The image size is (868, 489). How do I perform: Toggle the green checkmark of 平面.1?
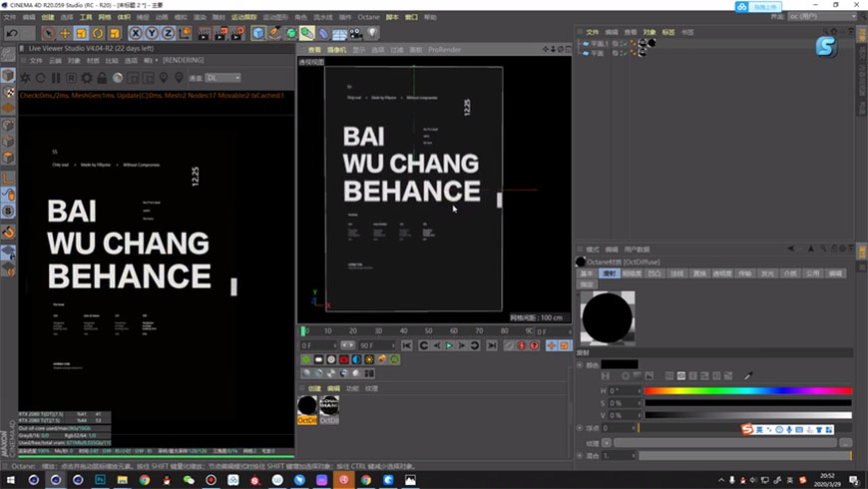pos(625,43)
